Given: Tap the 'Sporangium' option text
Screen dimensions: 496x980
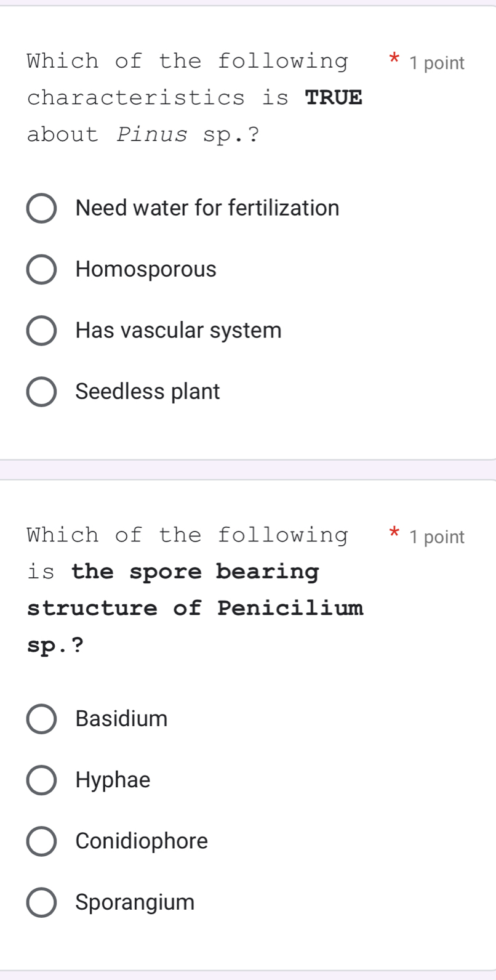Looking at the screenshot, I should (x=135, y=902).
